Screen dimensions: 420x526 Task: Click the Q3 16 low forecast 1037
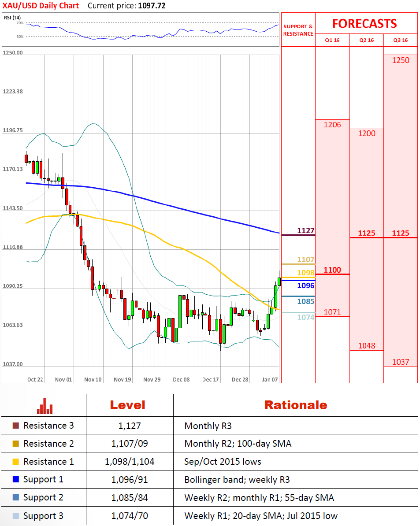401,362
